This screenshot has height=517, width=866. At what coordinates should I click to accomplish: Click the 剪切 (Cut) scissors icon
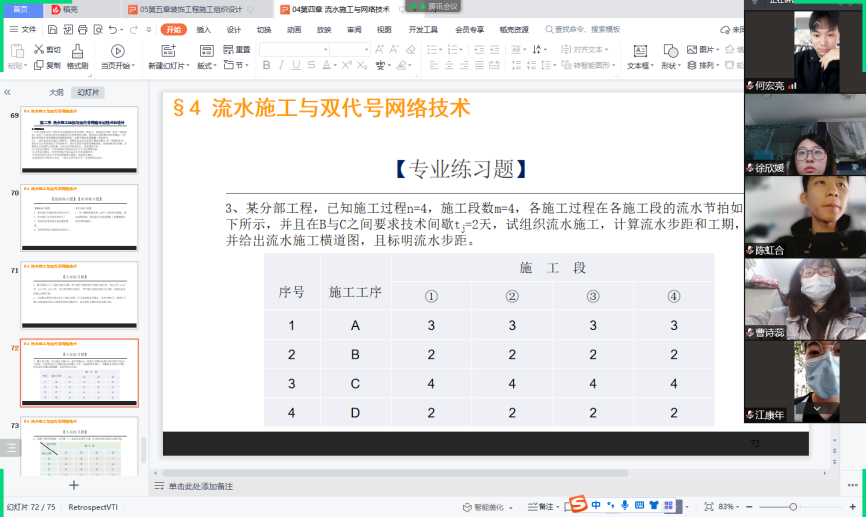(39, 49)
